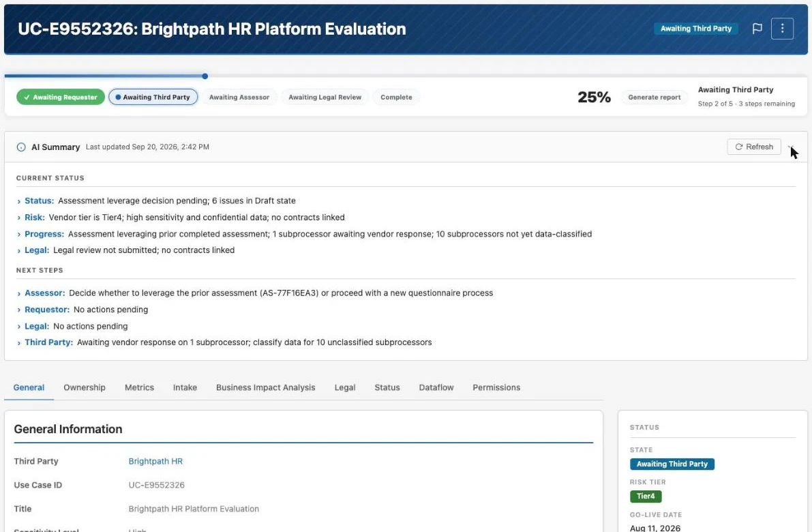Screen dimensions: 812x532
Task: Click the progress bar marker dot
Action: tap(205, 76)
